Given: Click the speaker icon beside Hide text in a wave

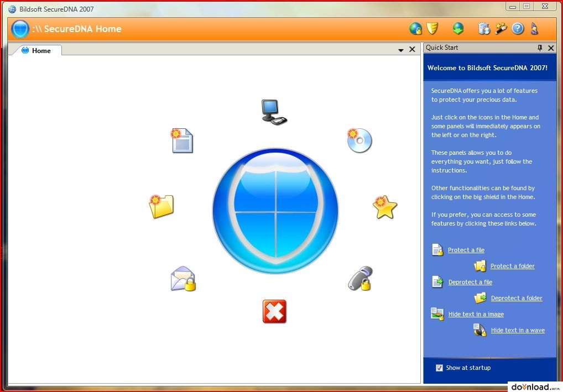Looking at the screenshot, I should point(480,330).
